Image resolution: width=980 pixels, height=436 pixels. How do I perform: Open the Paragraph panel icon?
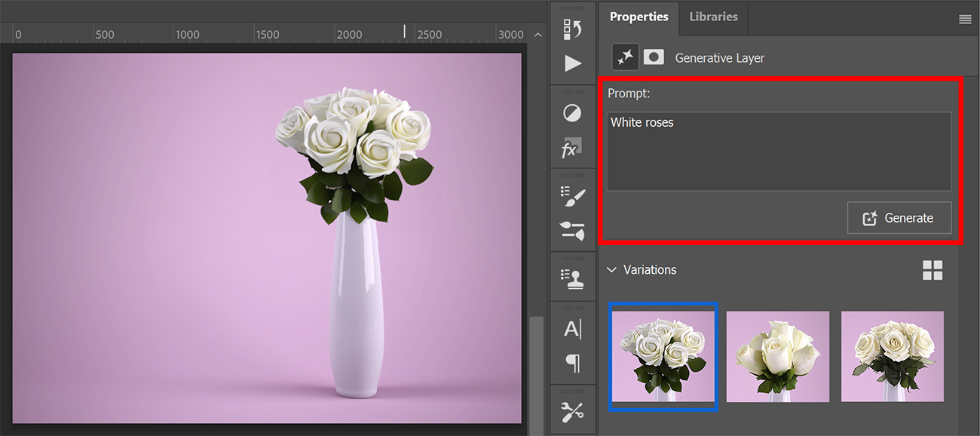[x=573, y=363]
